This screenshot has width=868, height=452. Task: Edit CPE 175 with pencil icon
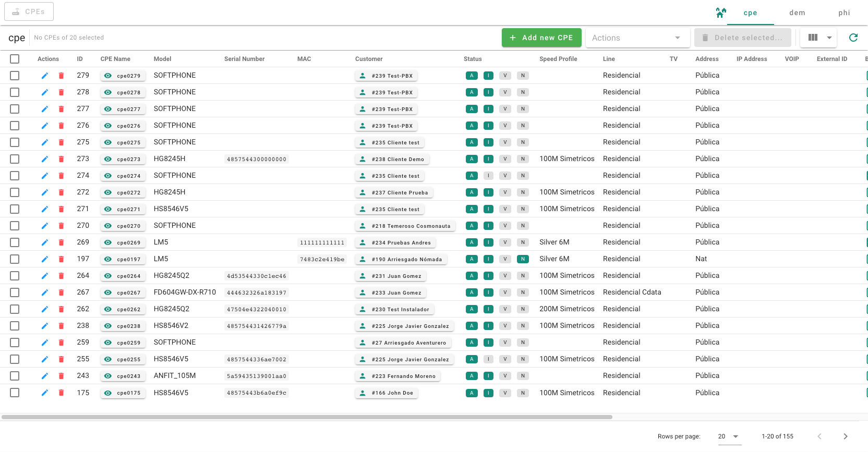tap(45, 393)
